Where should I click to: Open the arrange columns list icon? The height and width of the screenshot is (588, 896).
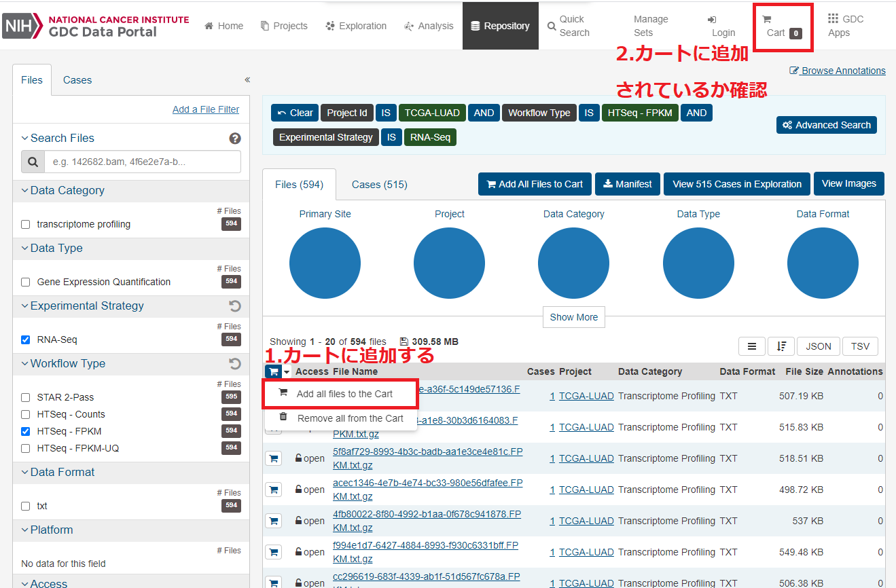tap(752, 346)
